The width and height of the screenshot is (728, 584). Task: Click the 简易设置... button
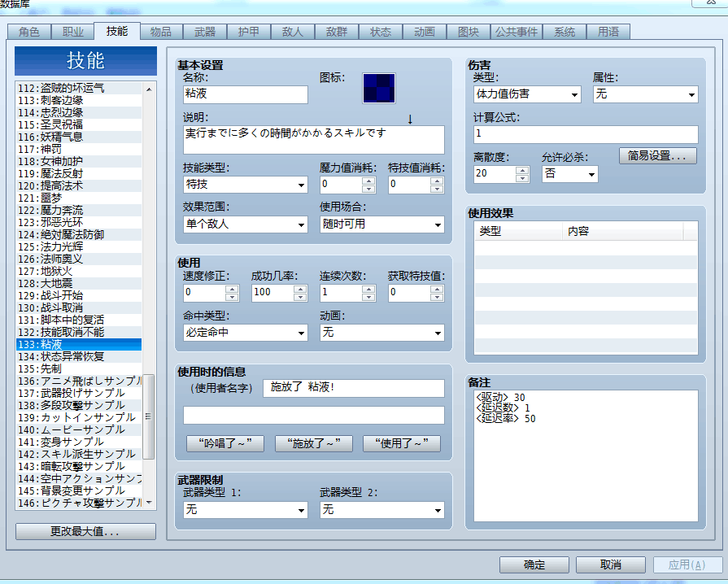pyautogui.click(x=657, y=156)
